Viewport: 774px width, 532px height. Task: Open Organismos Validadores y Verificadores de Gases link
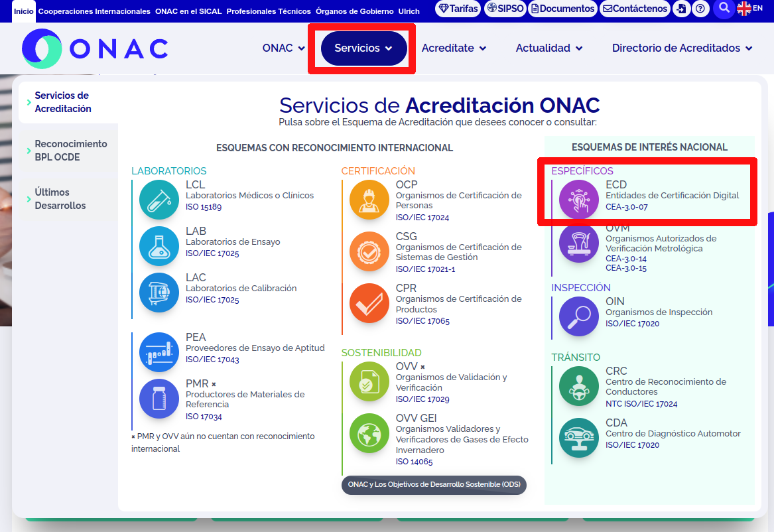coord(462,439)
